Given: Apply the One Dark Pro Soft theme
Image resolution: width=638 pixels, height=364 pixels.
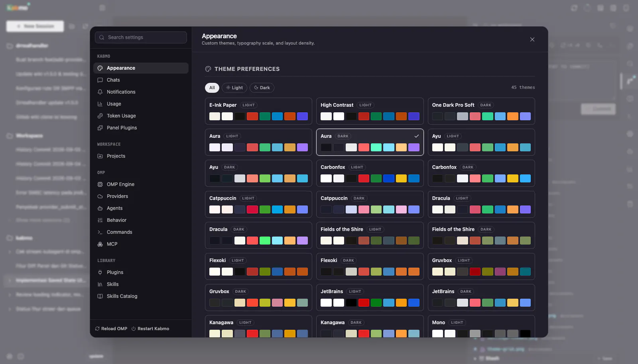Looking at the screenshot, I should pyautogui.click(x=481, y=111).
